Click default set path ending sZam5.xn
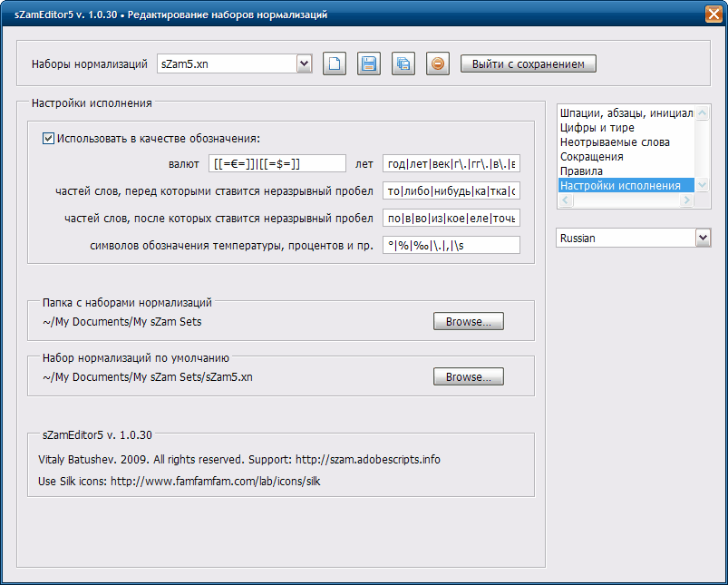This screenshot has height=585, width=728. pos(148,376)
